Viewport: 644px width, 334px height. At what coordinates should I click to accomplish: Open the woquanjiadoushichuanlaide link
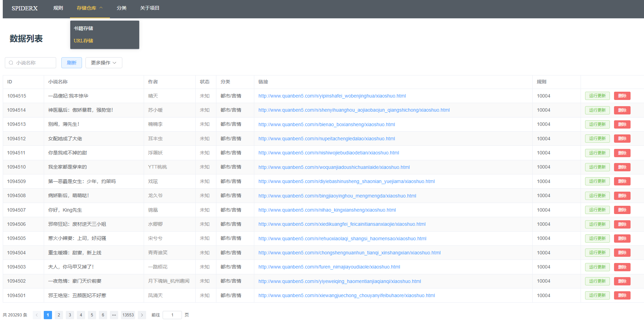pyautogui.click(x=334, y=167)
